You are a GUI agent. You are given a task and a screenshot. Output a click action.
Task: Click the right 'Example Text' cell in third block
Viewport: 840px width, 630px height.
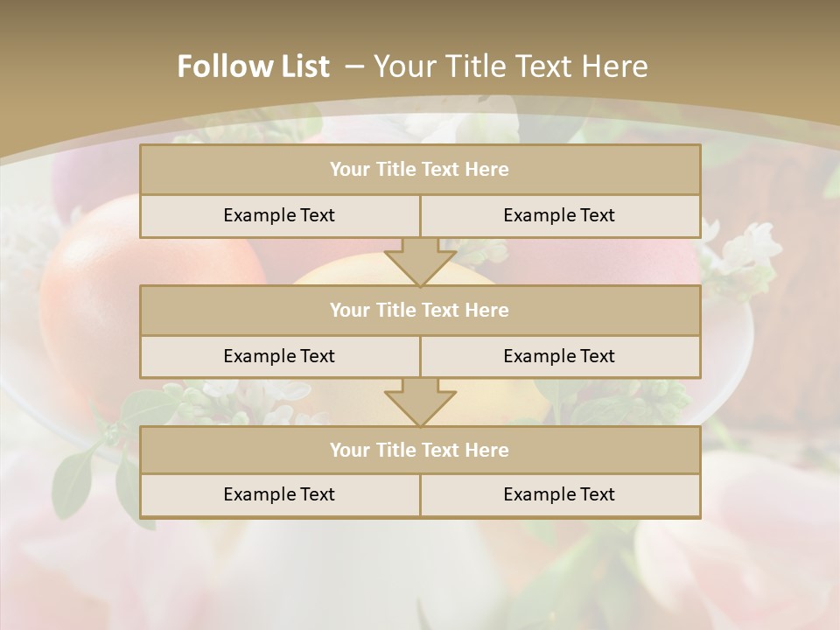point(559,494)
